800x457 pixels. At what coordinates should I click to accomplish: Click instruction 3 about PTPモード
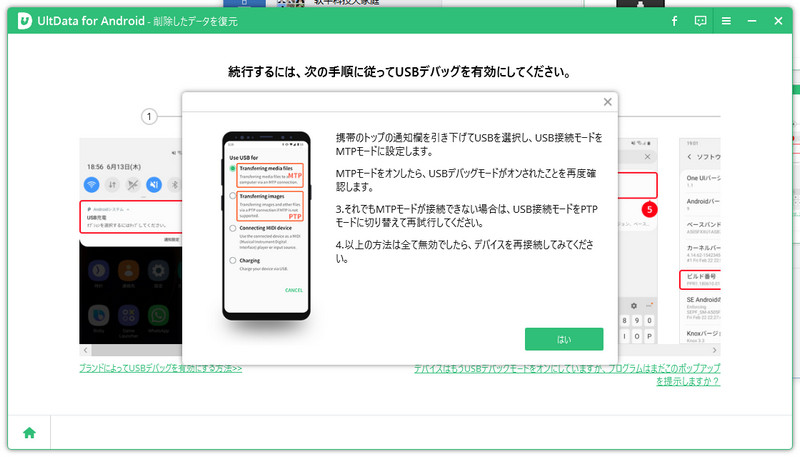pyautogui.click(x=466, y=216)
